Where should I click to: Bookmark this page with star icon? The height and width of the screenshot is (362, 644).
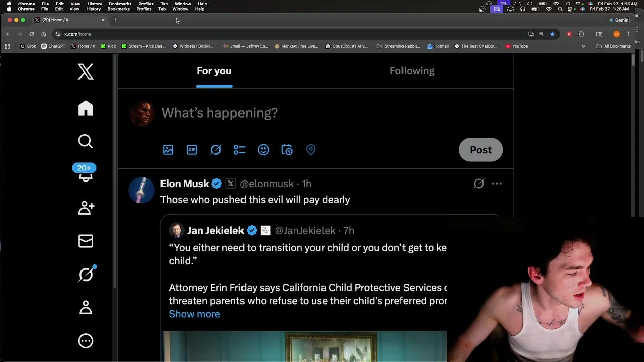click(x=552, y=34)
